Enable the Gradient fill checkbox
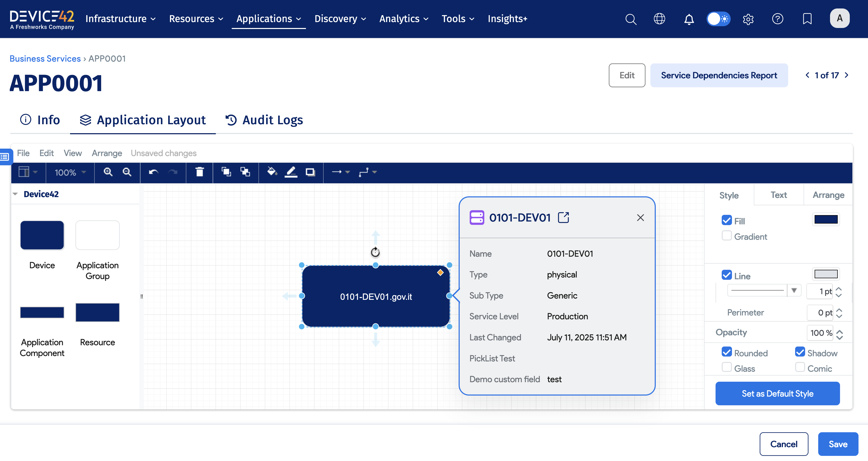 [x=727, y=236]
